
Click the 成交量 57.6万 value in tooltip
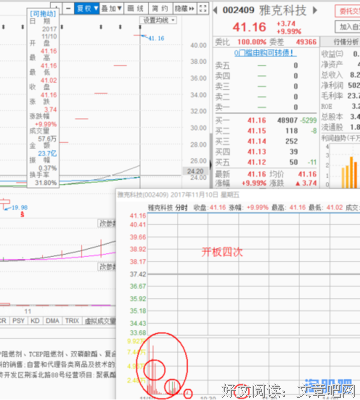tap(47, 139)
